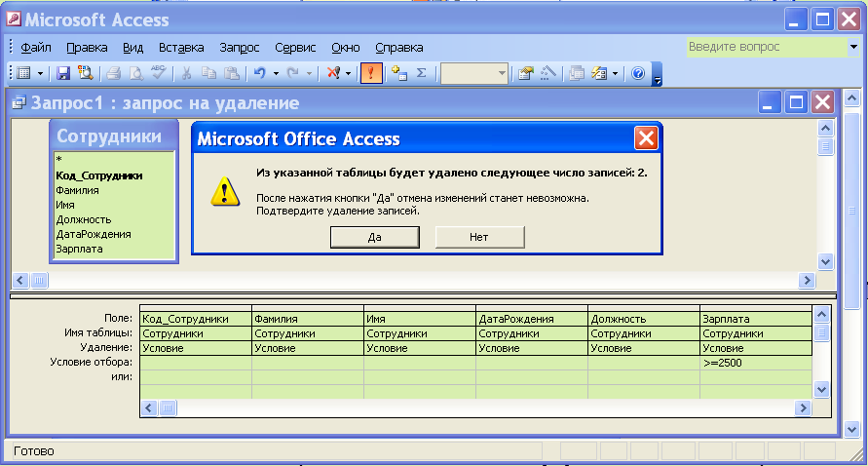
Task: Click the Query Type delete icon
Action: coord(333,73)
